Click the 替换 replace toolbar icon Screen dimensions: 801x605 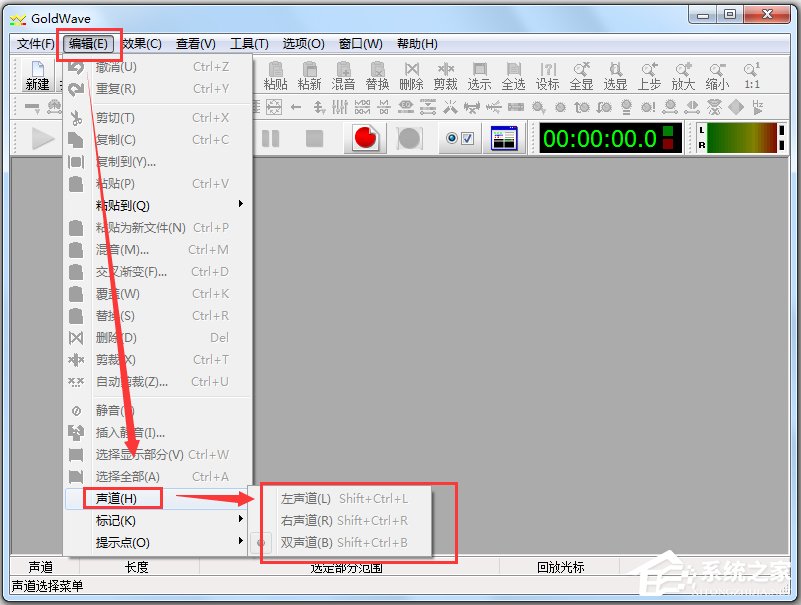click(x=378, y=75)
